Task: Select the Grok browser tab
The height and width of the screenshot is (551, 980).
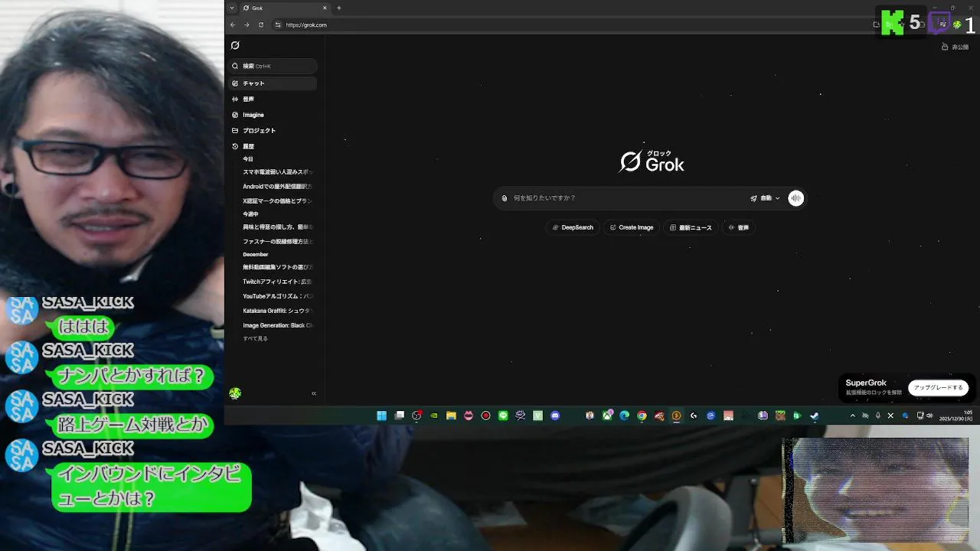Action: [285, 8]
